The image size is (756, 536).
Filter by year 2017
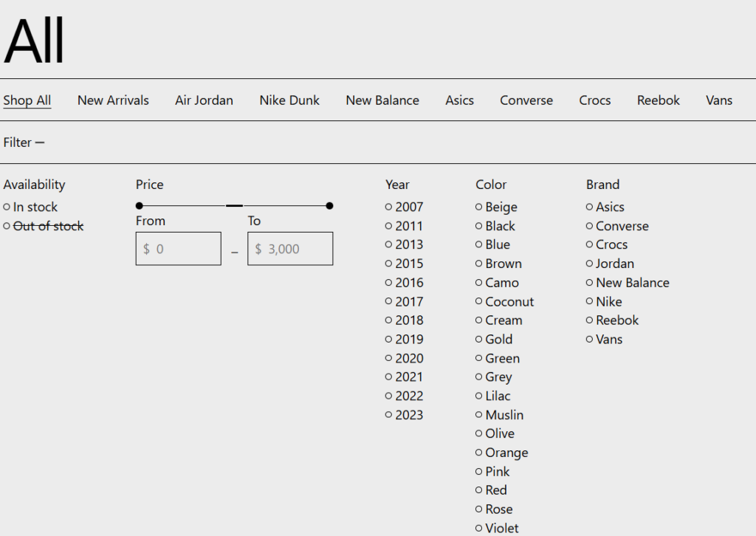(x=404, y=302)
